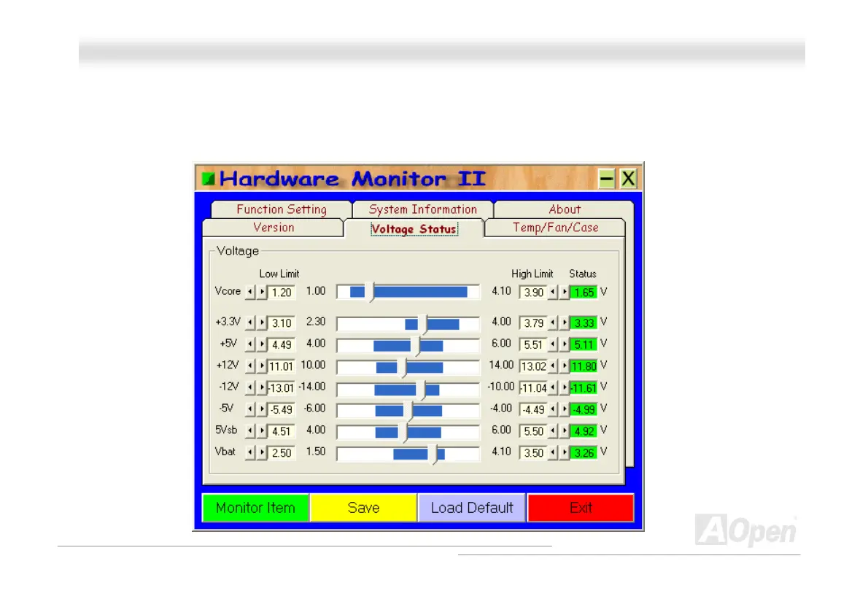The height and width of the screenshot is (599, 868).
Task: Click the Vcore status value 1.65
Action: [584, 293]
